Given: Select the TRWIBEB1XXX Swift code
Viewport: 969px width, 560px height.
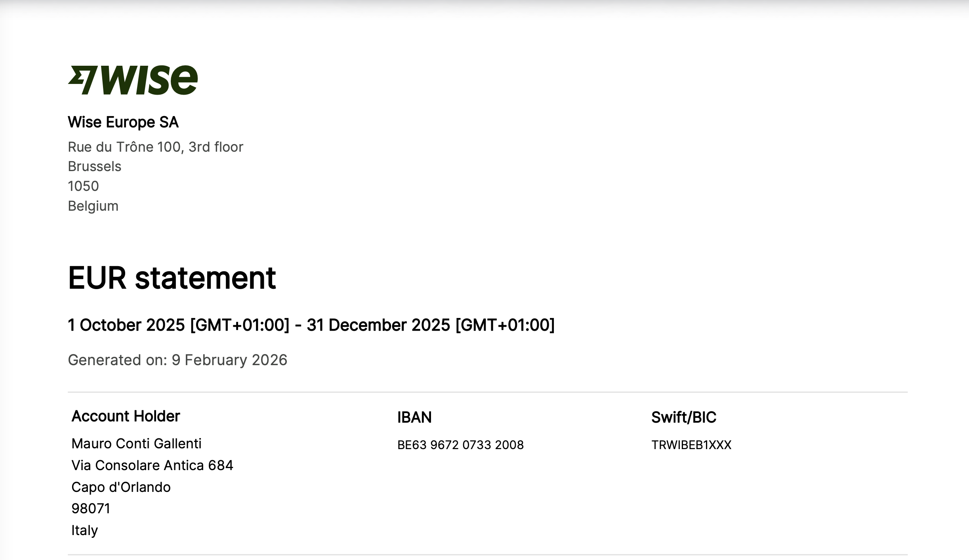Looking at the screenshot, I should click(691, 445).
